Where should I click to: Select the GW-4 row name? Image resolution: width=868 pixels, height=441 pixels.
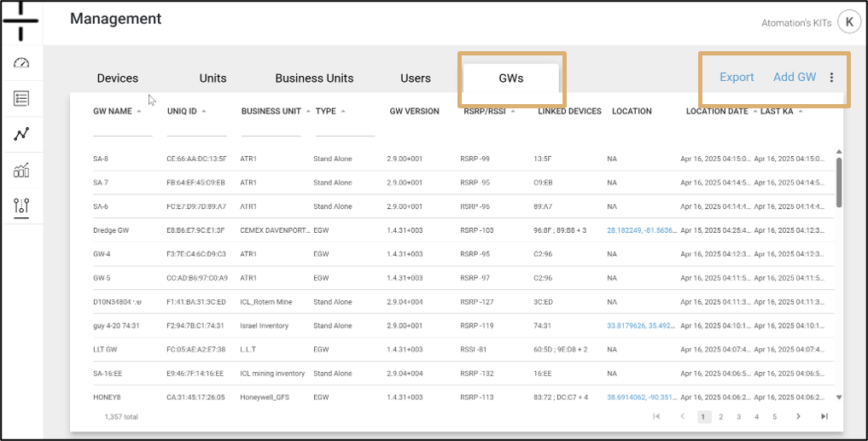pos(102,254)
